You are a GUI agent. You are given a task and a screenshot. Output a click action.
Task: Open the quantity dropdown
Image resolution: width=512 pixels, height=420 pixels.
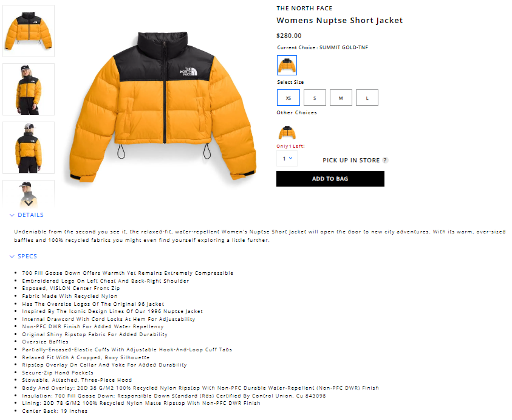(x=287, y=159)
